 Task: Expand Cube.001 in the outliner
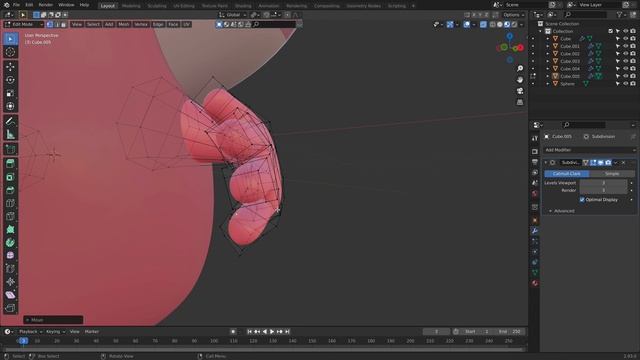pyautogui.click(x=548, y=46)
